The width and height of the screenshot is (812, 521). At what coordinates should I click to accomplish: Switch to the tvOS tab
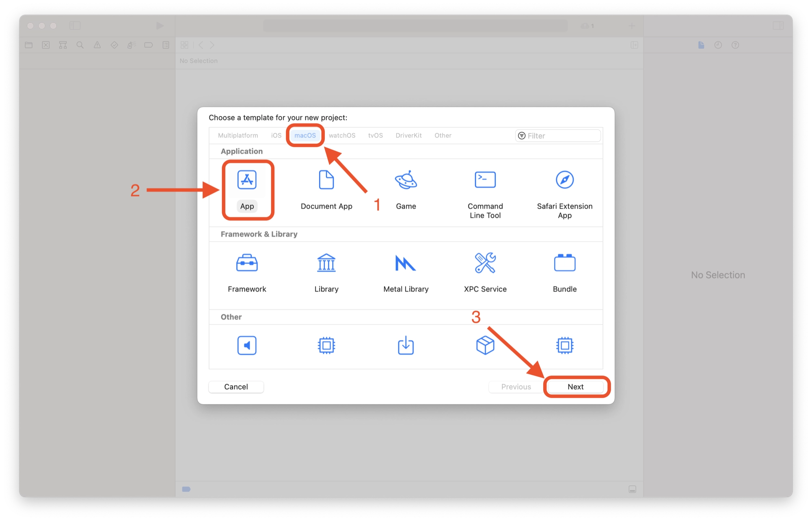pyautogui.click(x=376, y=136)
